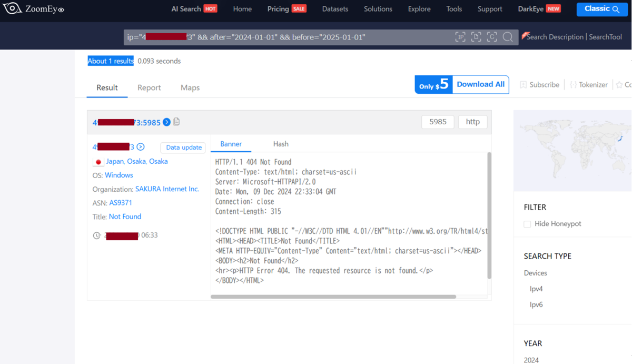Click the Only $5 offer button
This screenshot has width=632, height=364.
(x=434, y=84)
